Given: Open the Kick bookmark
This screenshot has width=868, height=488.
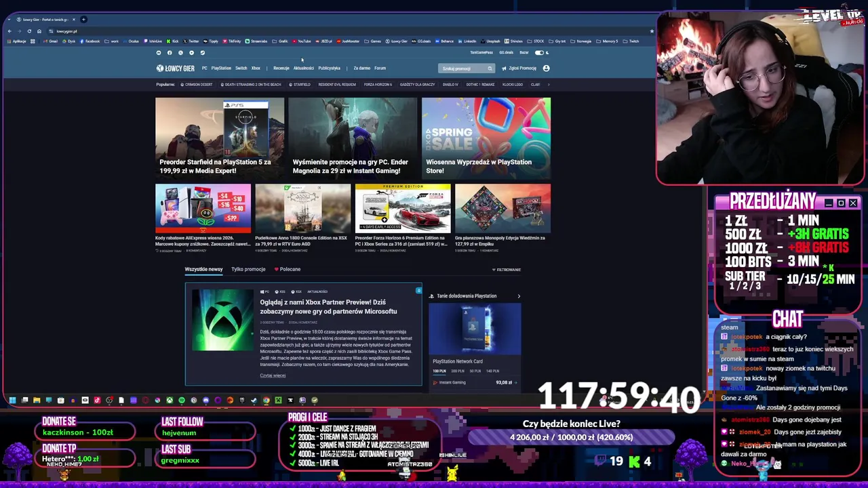Looking at the screenshot, I should [x=172, y=41].
